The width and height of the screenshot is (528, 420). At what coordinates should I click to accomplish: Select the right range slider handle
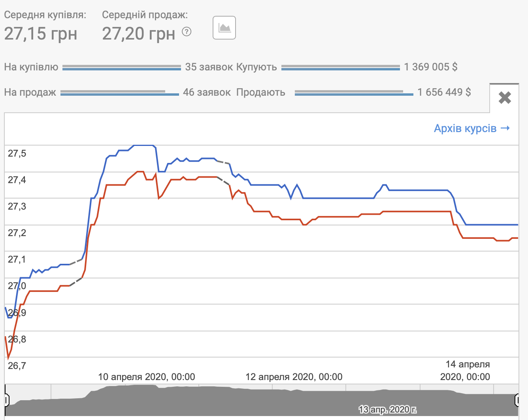click(x=517, y=400)
